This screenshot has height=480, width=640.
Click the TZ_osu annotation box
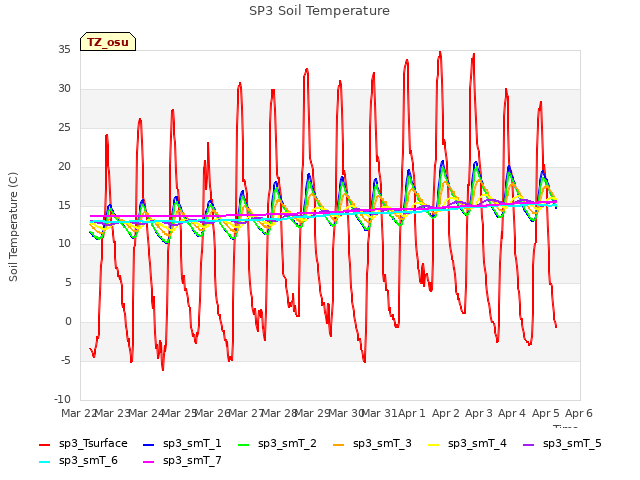pyautogui.click(x=108, y=42)
